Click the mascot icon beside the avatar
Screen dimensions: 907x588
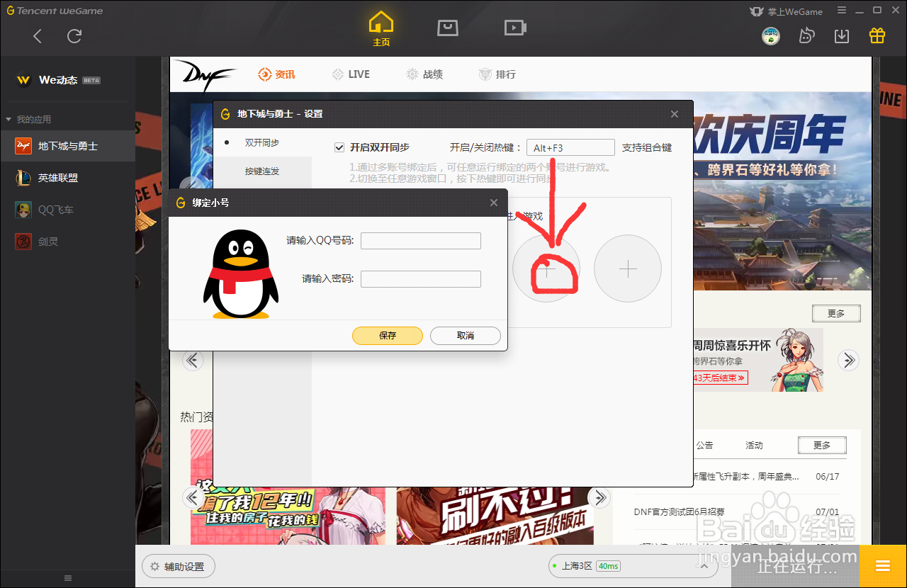pyautogui.click(x=806, y=35)
